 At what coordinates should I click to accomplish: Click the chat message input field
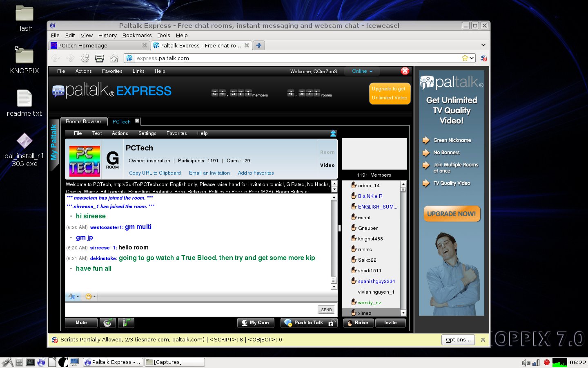point(191,309)
